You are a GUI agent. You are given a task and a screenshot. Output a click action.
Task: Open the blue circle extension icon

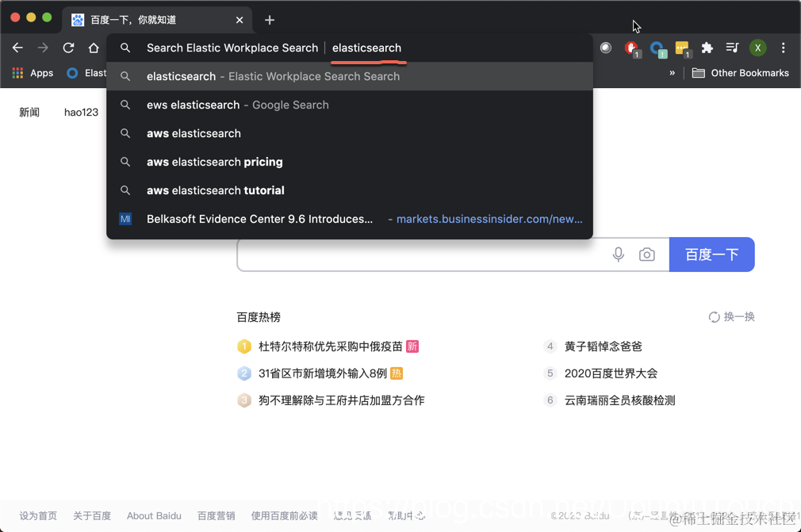point(657,48)
